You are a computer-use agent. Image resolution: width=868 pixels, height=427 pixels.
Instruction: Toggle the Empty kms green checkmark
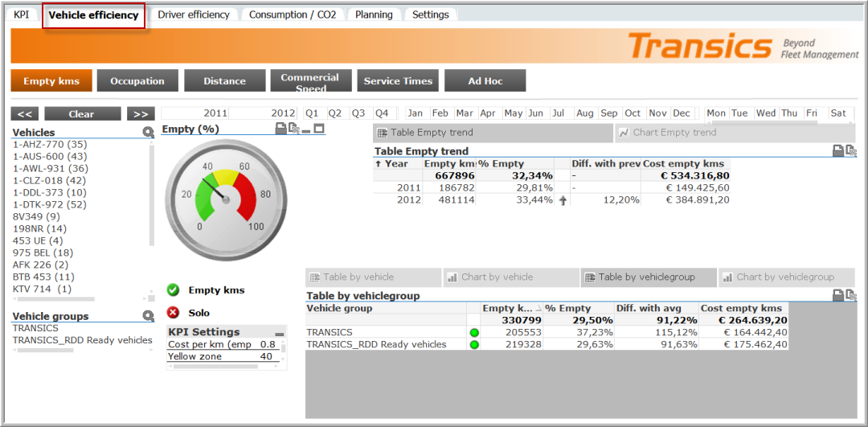coord(173,290)
